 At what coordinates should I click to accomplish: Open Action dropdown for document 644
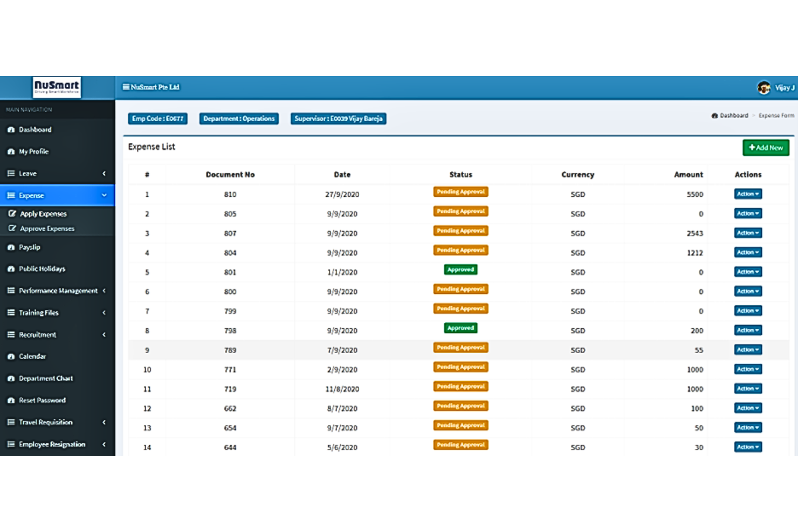[x=748, y=447]
